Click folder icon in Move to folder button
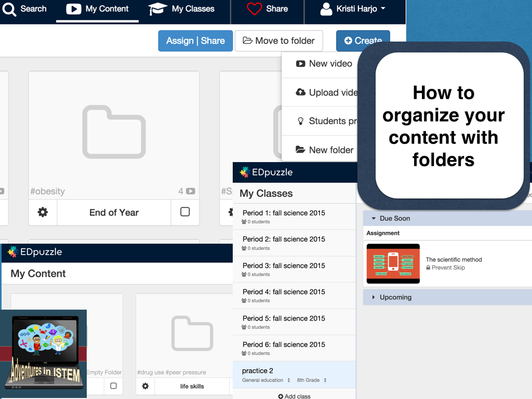The image size is (532, 399). [248, 41]
